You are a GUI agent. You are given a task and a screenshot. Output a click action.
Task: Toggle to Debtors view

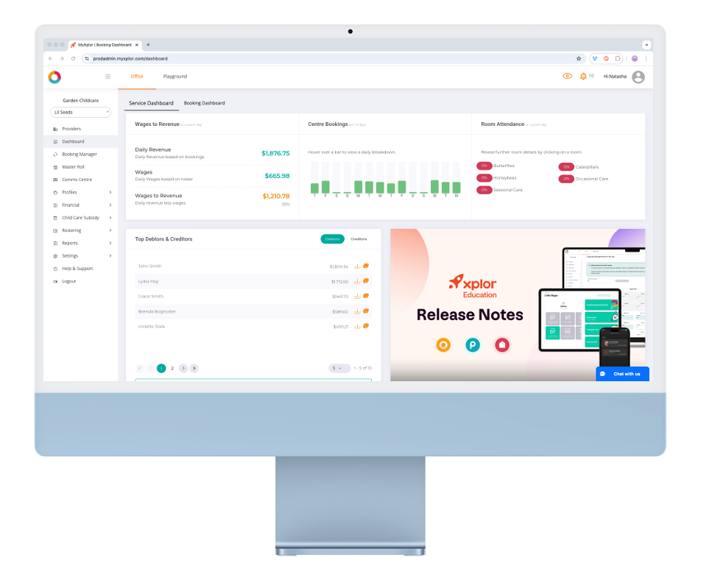pos(332,239)
